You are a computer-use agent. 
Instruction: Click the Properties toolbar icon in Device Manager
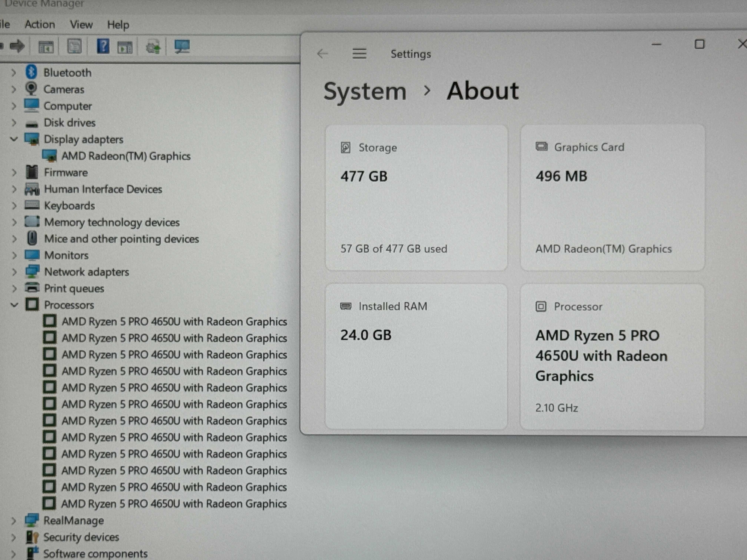click(74, 46)
